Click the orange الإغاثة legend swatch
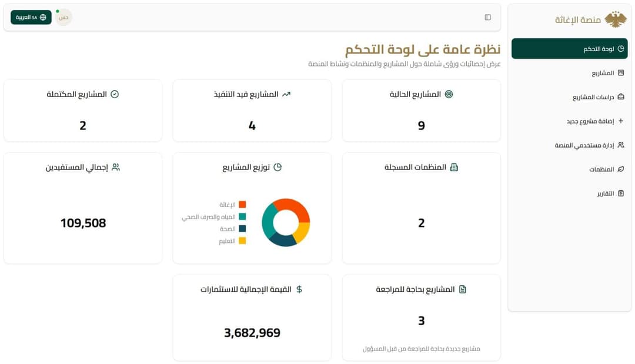 243,204
